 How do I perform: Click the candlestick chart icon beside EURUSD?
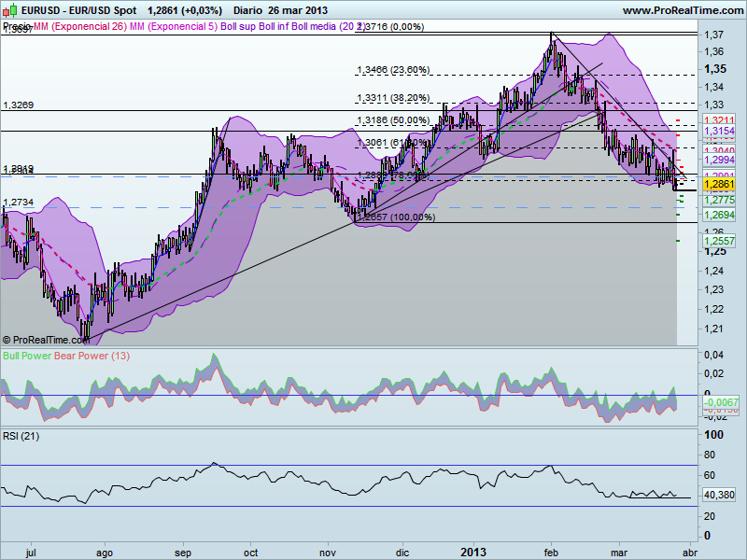tap(10, 9)
